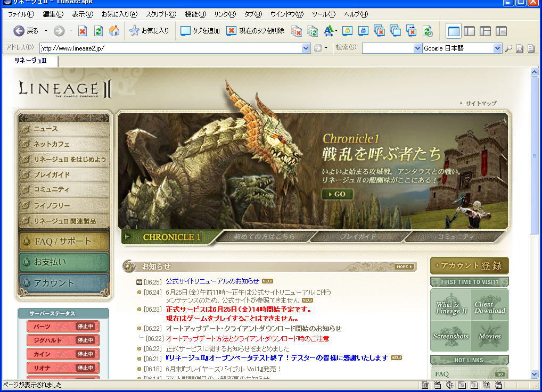Click the アカウント登録 button

coord(469,265)
